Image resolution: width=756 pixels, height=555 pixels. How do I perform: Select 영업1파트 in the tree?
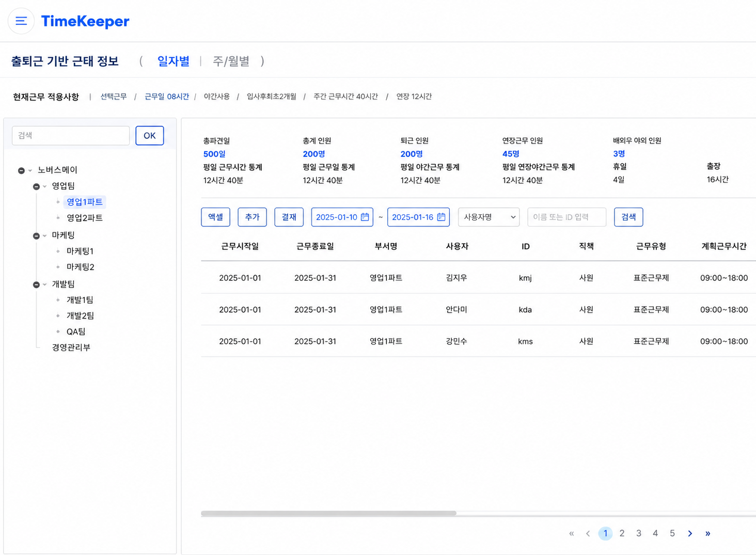click(x=85, y=202)
